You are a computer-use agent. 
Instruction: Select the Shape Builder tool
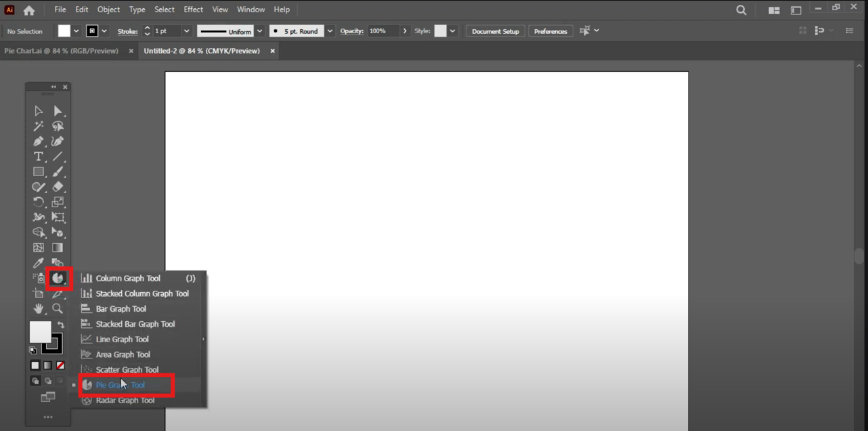pyautogui.click(x=39, y=232)
